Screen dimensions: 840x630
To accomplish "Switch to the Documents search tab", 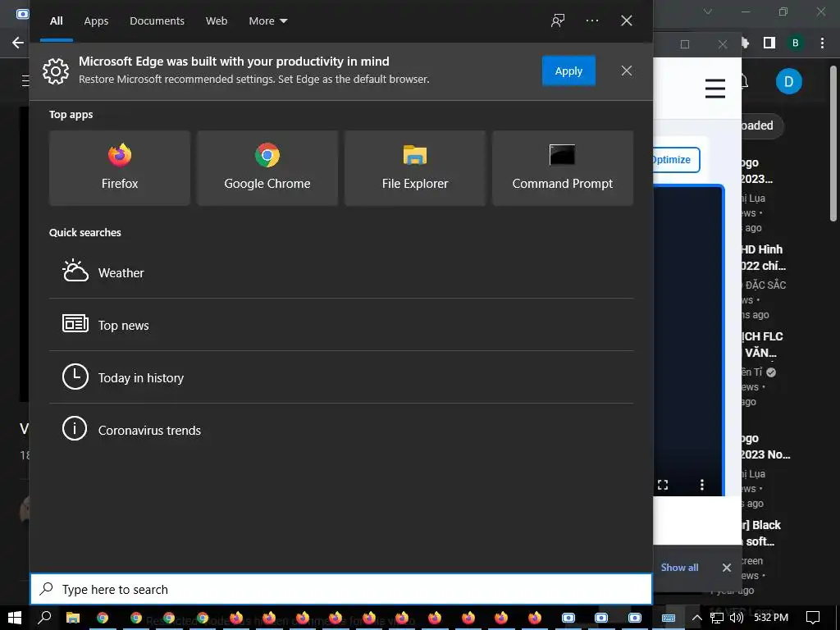I will coord(157,21).
